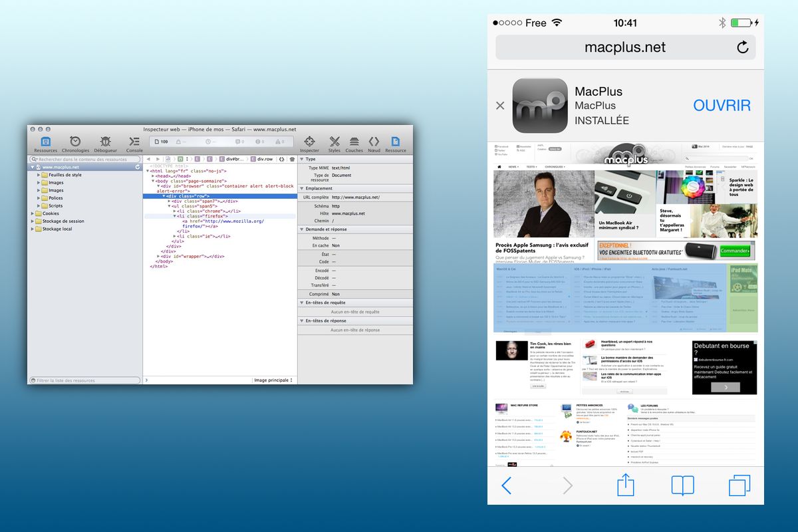Image resolution: width=798 pixels, height=532 pixels.
Task: Tap the reload icon in iPhone Safari
Action: coord(743,47)
